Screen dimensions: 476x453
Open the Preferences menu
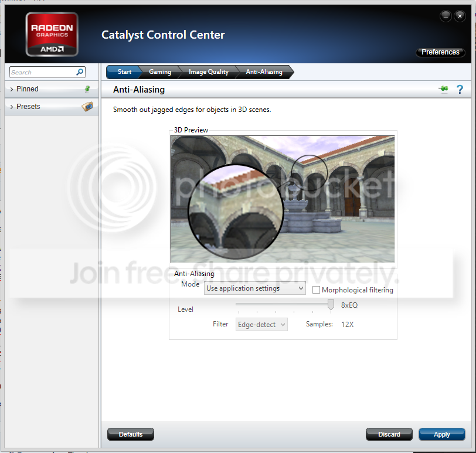pos(440,52)
